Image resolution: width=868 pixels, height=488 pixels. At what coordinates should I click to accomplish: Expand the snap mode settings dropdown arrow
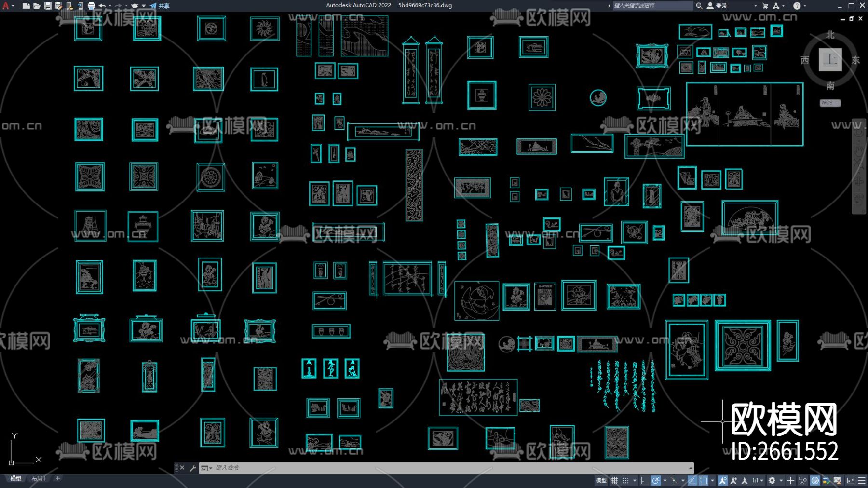point(635,481)
